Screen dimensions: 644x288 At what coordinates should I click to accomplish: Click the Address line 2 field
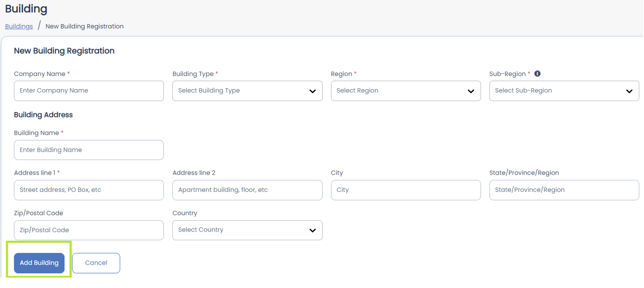pyautogui.click(x=247, y=190)
